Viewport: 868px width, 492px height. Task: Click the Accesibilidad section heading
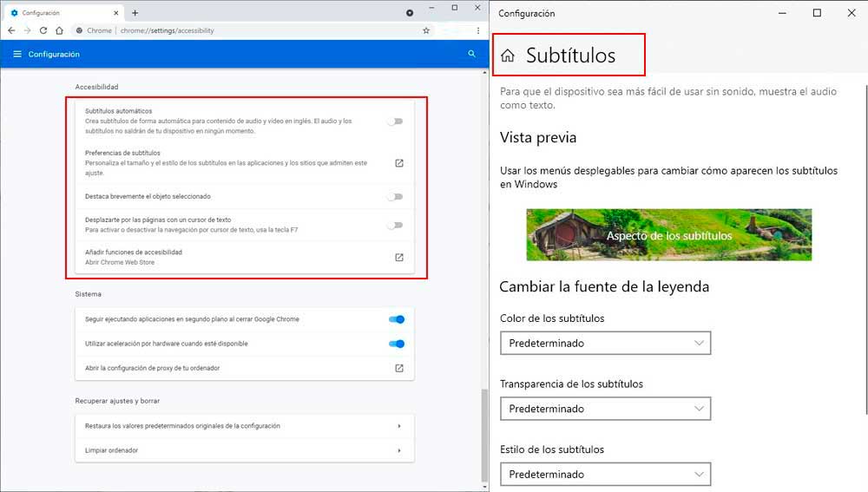(x=97, y=87)
